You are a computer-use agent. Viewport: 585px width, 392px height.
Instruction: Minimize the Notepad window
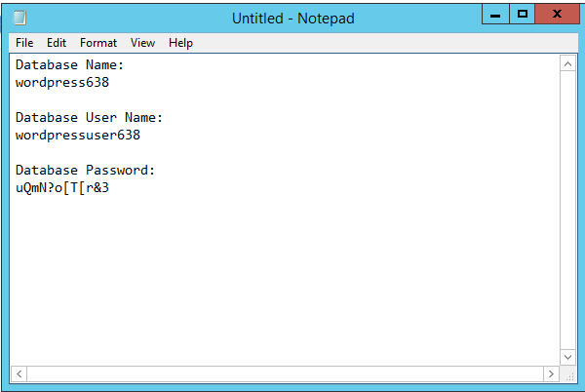point(495,15)
